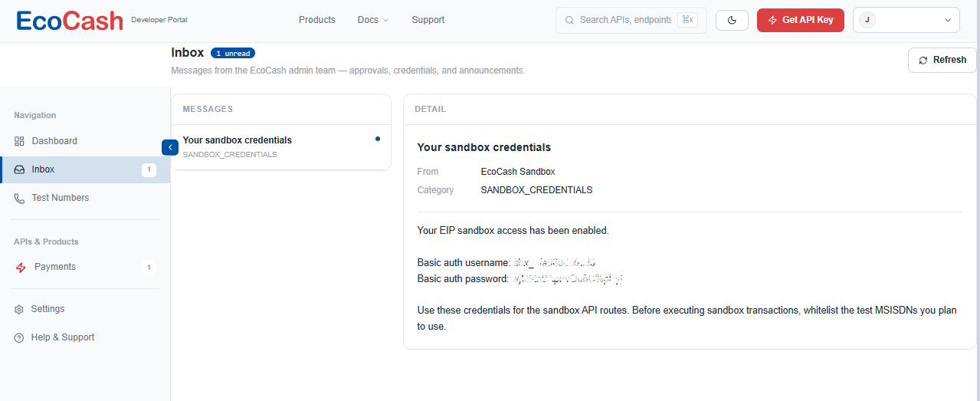
Task: Open the Support menu item
Action: coord(428,20)
